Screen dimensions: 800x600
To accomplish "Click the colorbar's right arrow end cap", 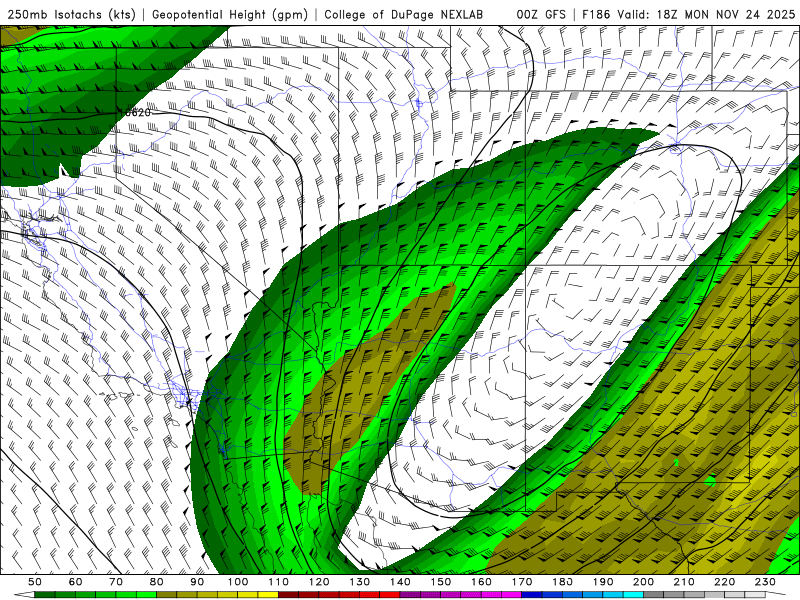I will click(776, 594).
